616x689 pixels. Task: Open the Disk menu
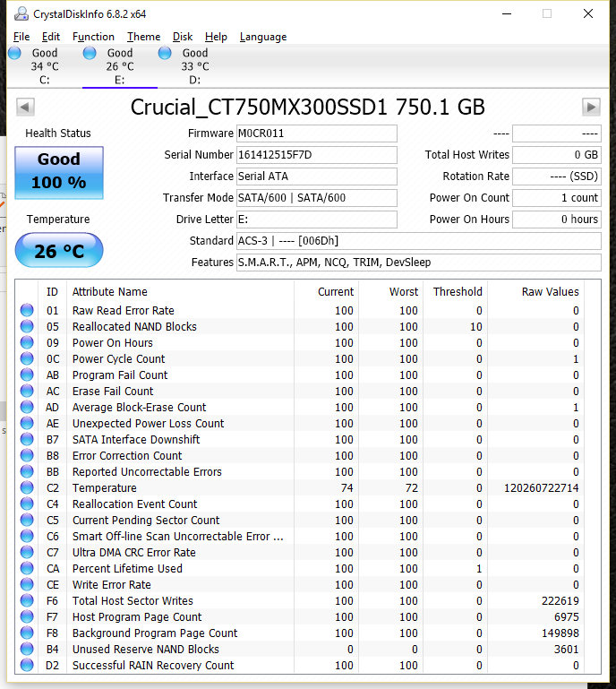[183, 37]
